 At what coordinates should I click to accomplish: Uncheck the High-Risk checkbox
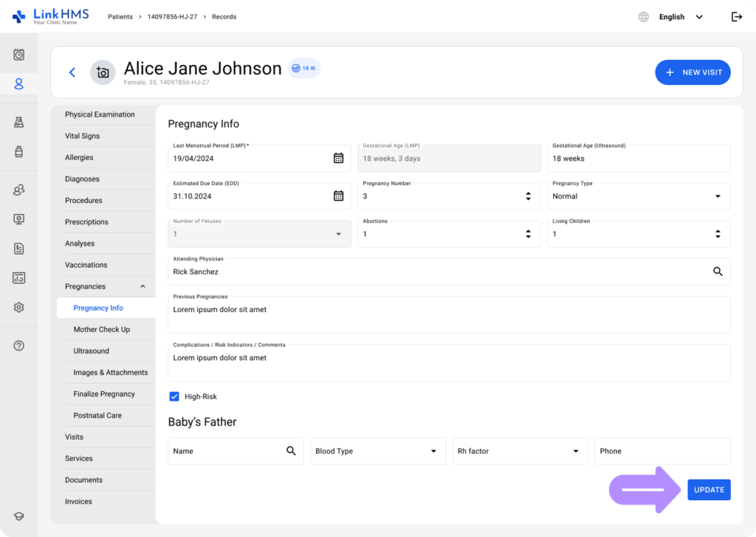174,396
